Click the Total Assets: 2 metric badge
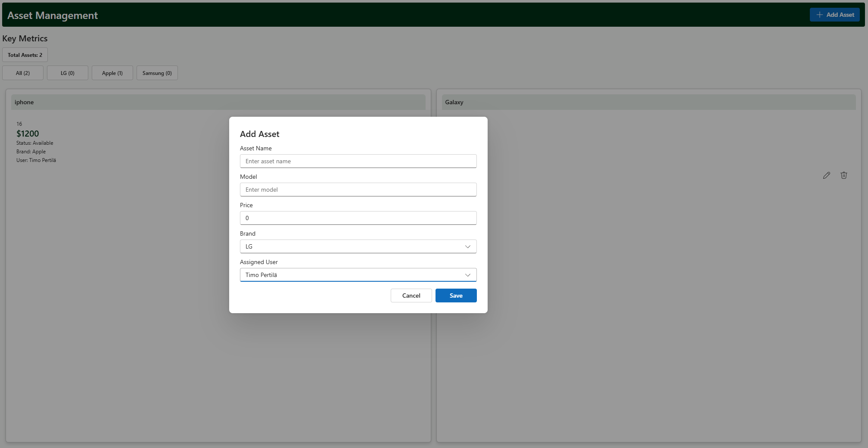This screenshot has width=868, height=448. pyautogui.click(x=25, y=55)
